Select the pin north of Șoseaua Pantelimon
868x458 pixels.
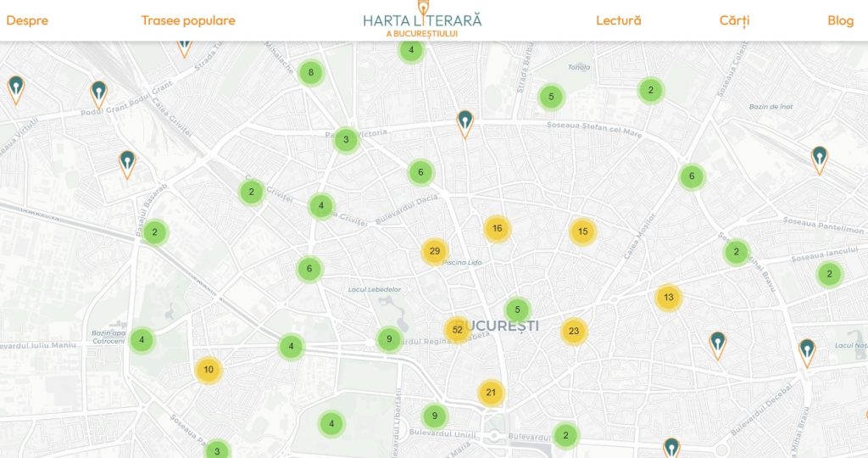pyautogui.click(x=819, y=159)
